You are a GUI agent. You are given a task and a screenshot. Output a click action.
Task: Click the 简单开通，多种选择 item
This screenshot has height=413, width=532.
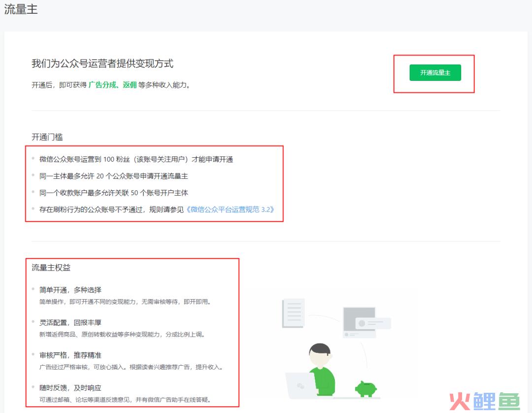tap(70, 290)
